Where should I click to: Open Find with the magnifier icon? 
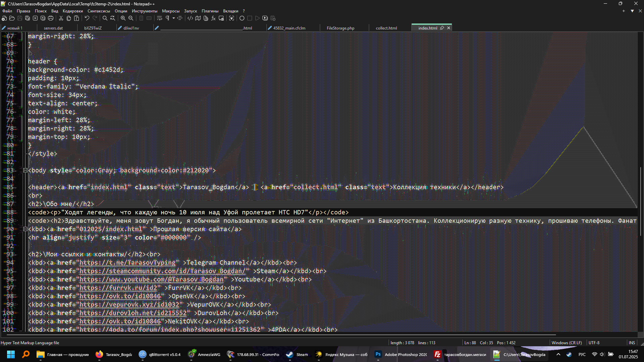(x=105, y=18)
